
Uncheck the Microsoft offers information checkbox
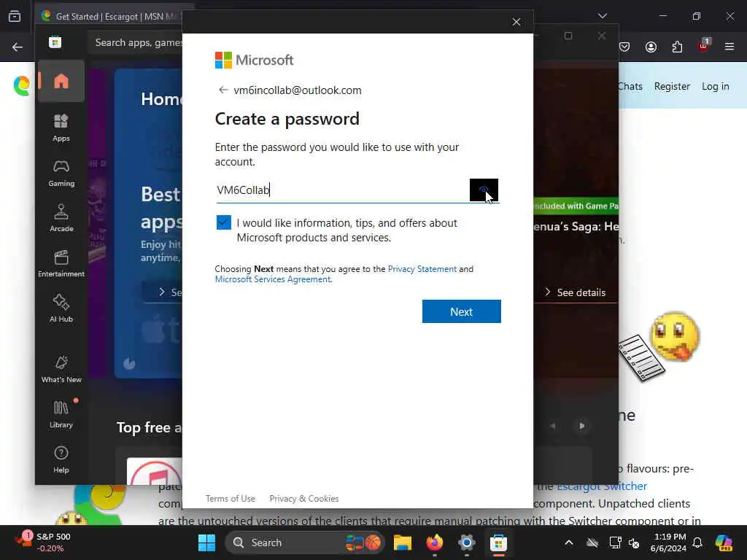click(223, 222)
